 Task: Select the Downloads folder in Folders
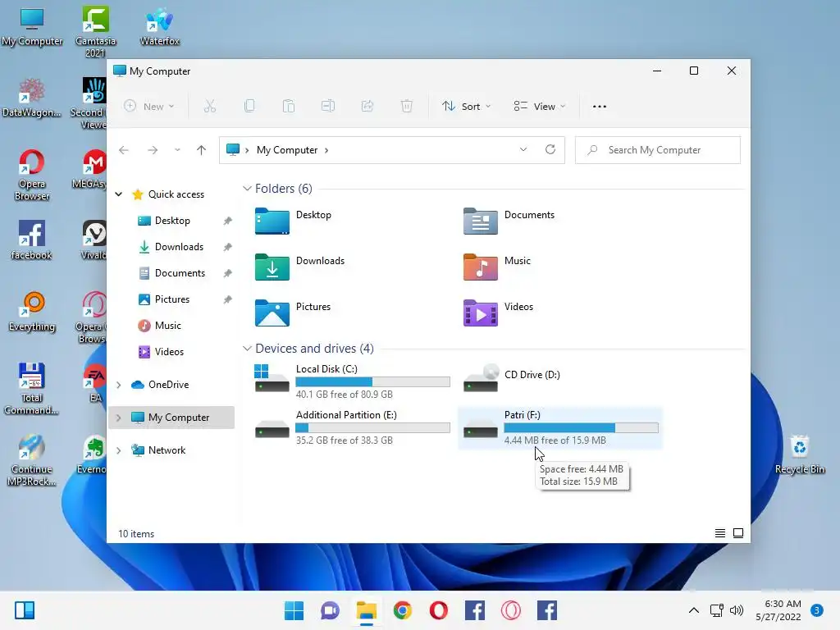(x=300, y=267)
